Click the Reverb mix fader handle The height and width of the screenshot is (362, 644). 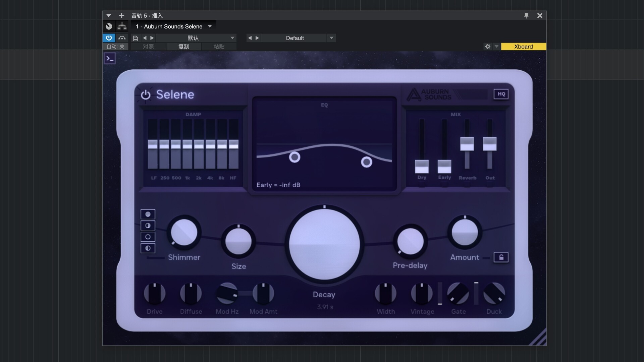click(467, 144)
